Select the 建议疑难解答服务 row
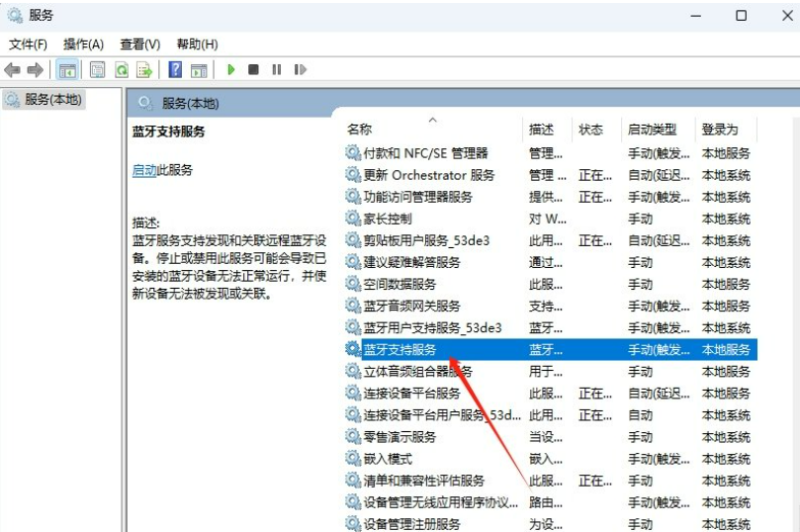 point(550,262)
